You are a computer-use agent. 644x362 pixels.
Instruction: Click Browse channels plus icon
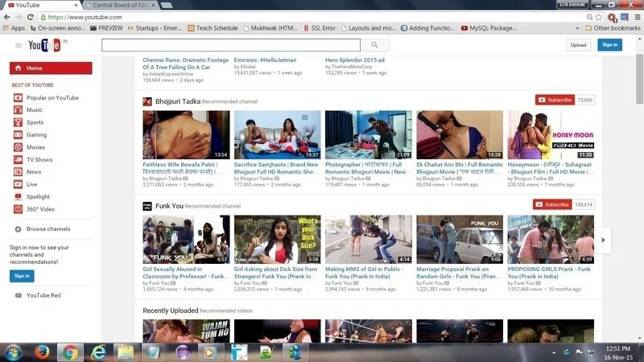(18, 229)
